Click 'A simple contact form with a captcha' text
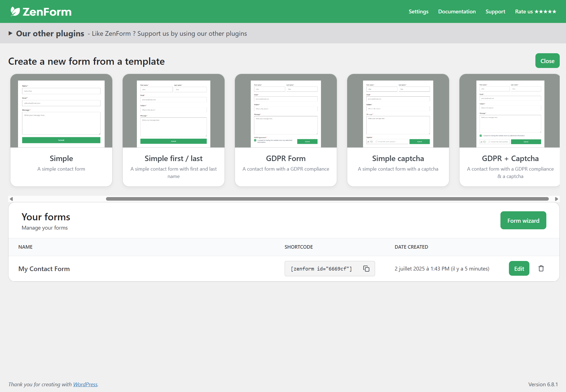The image size is (566, 392). coord(398,169)
